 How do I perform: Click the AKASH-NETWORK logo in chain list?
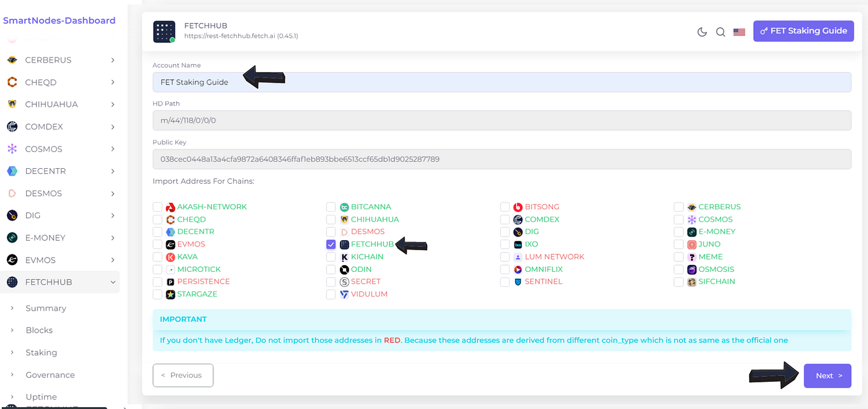(170, 207)
